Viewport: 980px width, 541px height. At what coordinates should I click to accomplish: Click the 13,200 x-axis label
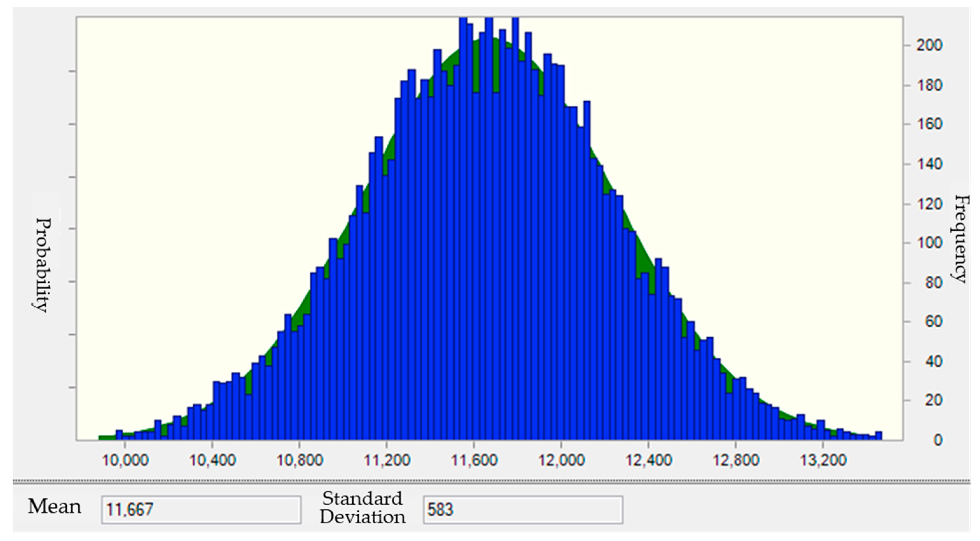coord(823,460)
